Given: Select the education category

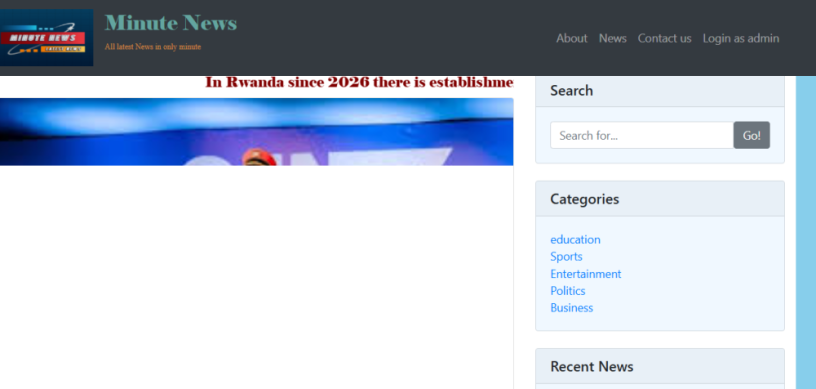Looking at the screenshot, I should [575, 240].
